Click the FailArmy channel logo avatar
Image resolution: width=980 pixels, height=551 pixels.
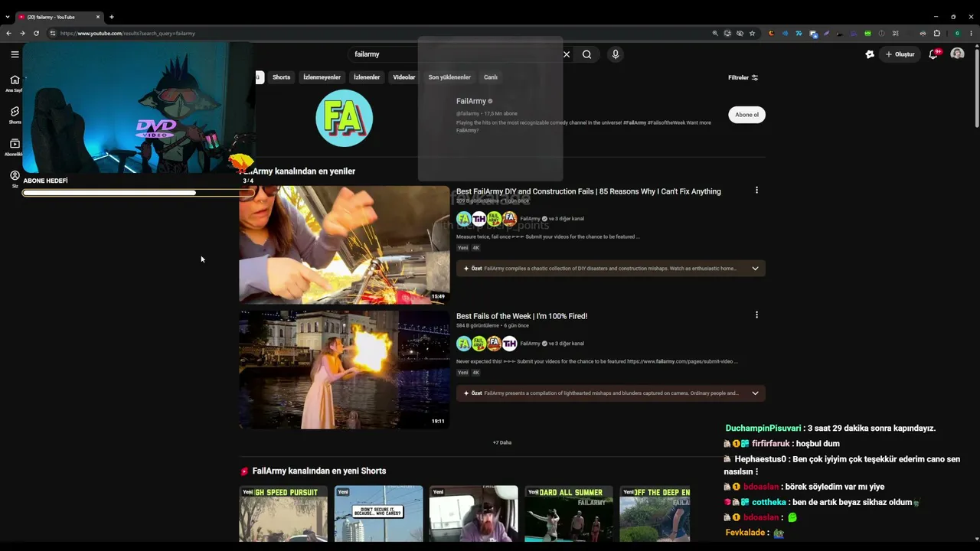(x=345, y=118)
